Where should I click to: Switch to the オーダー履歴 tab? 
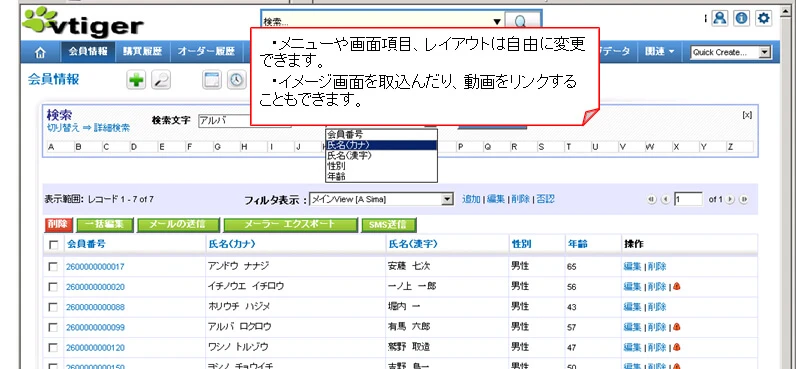[x=206, y=52]
